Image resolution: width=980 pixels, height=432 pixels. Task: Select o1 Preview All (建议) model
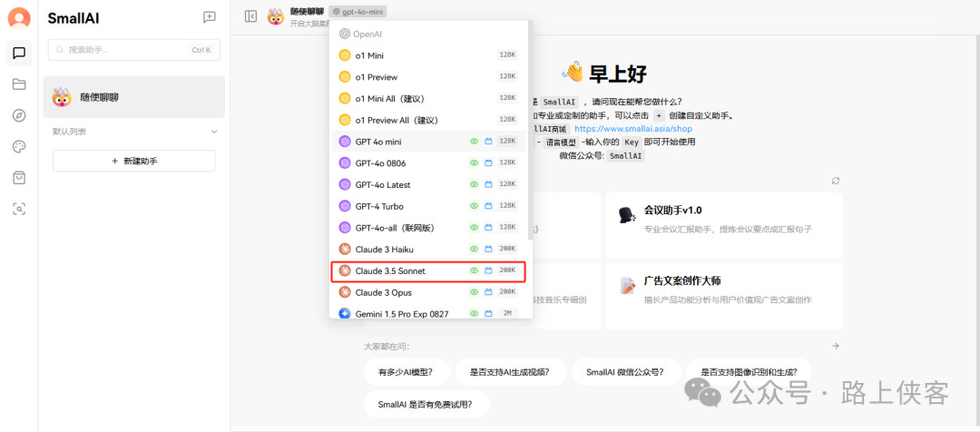tap(428, 120)
